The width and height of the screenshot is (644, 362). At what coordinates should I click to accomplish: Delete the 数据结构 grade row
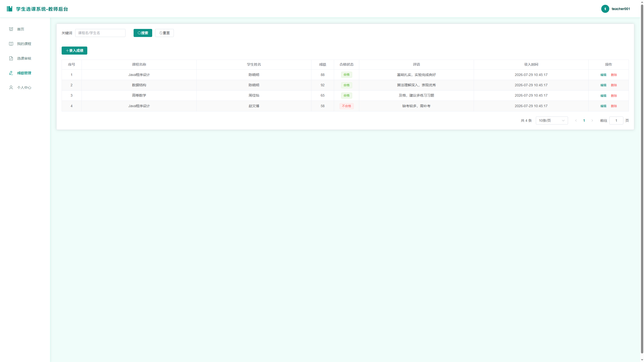614,85
